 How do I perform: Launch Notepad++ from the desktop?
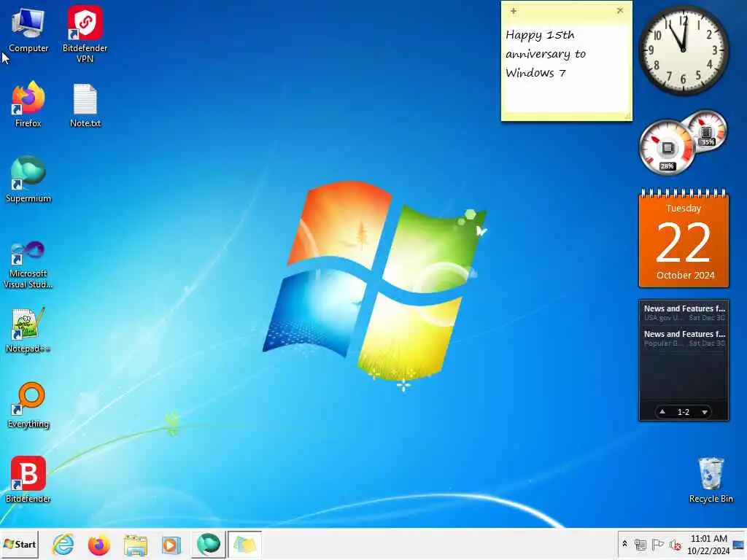[x=28, y=330]
